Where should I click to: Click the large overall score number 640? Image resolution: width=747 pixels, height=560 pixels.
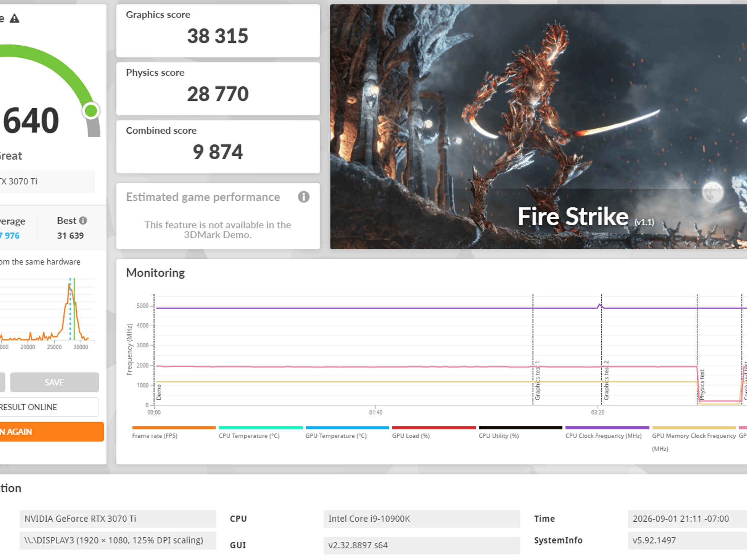pyautogui.click(x=31, y=120)
